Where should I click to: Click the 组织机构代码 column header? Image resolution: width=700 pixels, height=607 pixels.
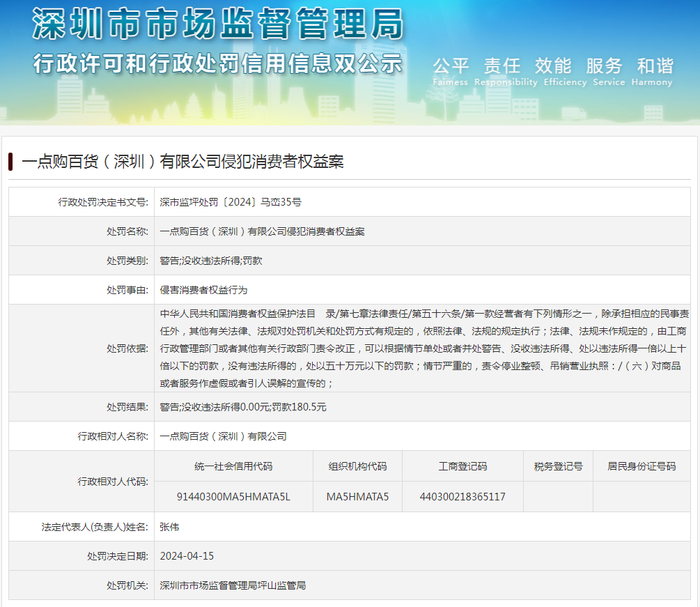tap(357, 466)
